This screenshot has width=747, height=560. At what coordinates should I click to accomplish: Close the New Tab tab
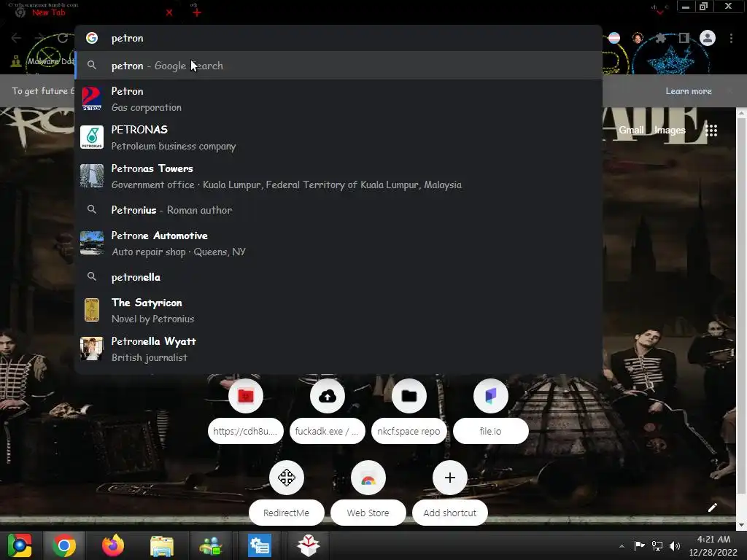coord(169,12)
